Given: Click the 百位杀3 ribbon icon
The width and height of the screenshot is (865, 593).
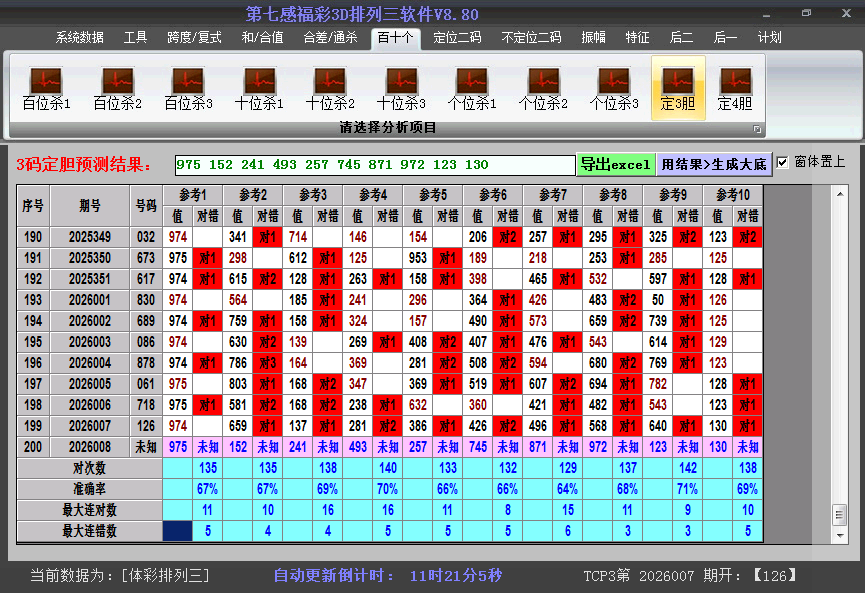Looking at the screenshot, I should (x=188, y=88).
